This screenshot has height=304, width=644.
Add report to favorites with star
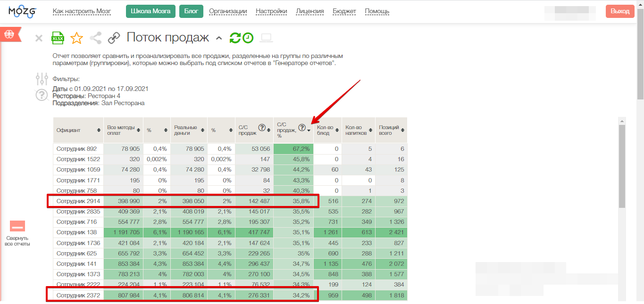point(76,38)
